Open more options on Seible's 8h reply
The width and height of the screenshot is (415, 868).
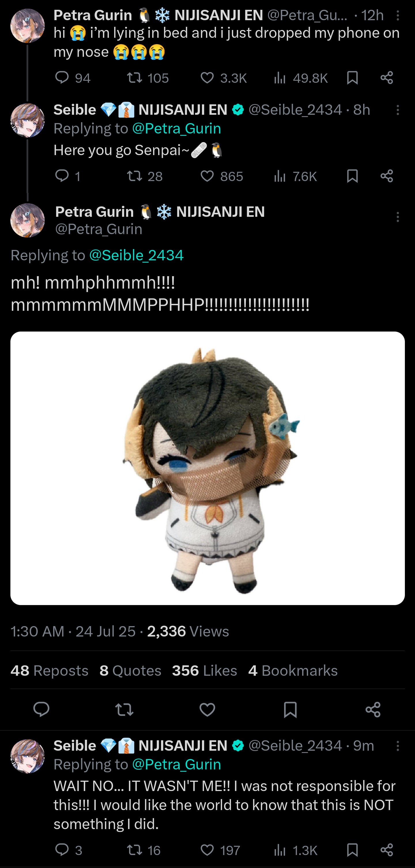coord(398,110)
